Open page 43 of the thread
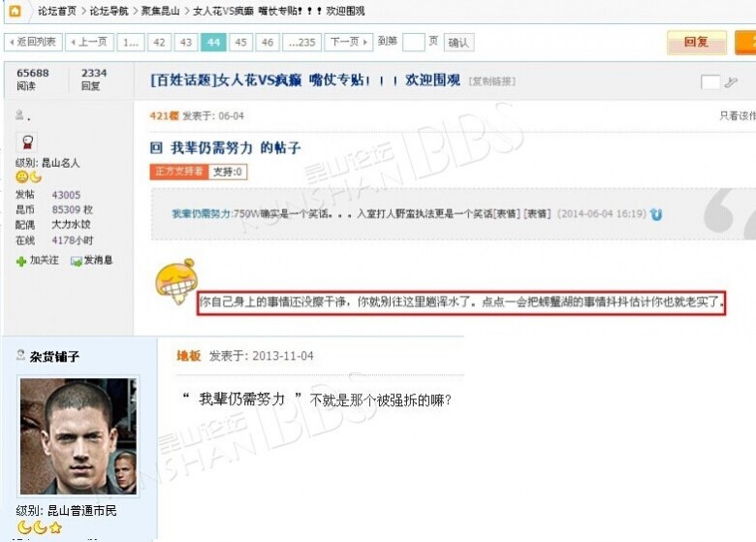Image resolution: width=756 pixels, height=542 pixels. [186, 43]
